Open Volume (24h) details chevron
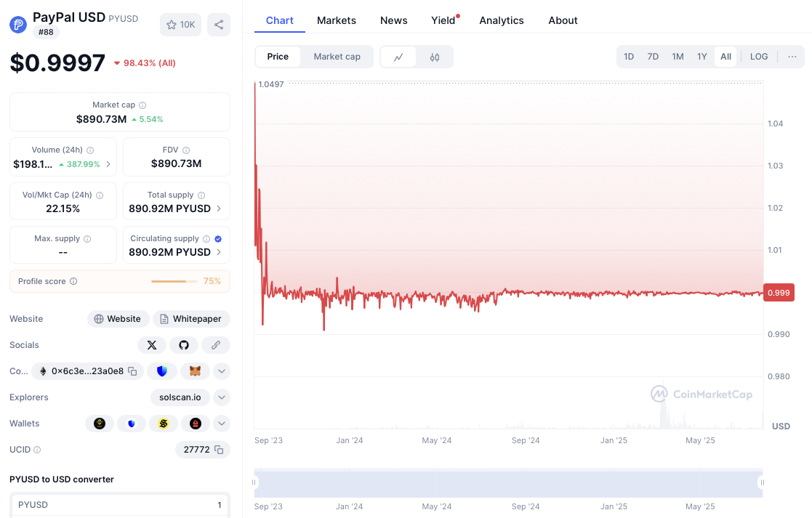This screenshot has height=518, width=812. pyautogui.click(x=108, y=164)
